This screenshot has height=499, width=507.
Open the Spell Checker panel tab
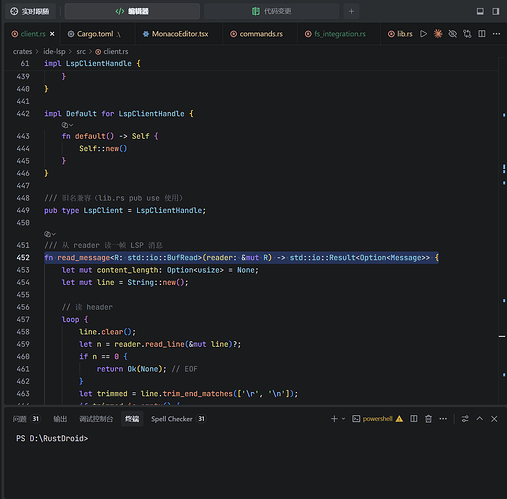click(178, 419)
